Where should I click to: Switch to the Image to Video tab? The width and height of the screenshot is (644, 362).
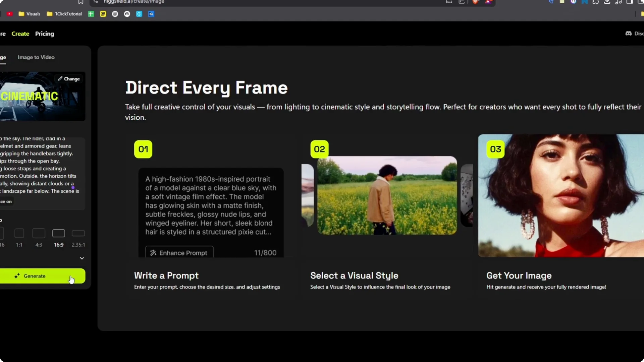coord(36,57)
